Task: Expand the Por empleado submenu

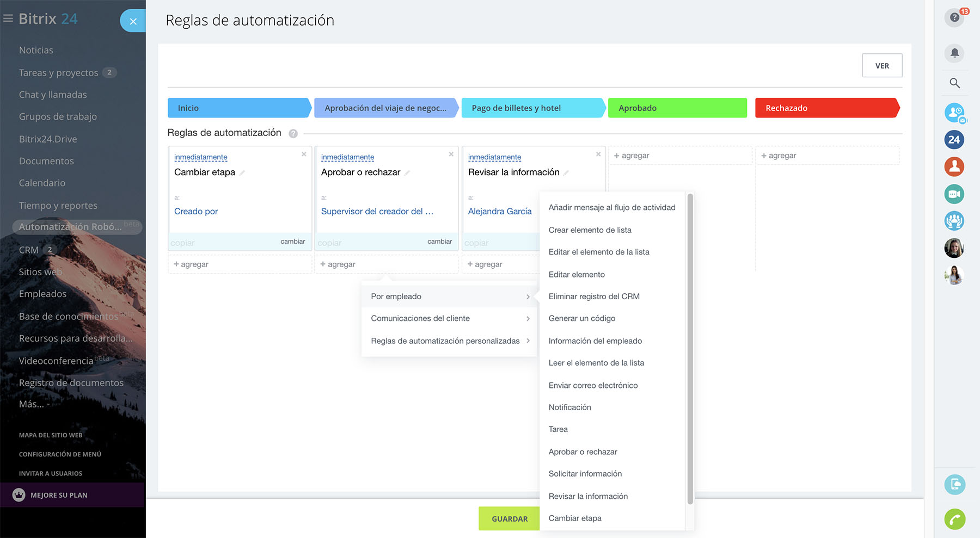Action: (x=449, y=296)
